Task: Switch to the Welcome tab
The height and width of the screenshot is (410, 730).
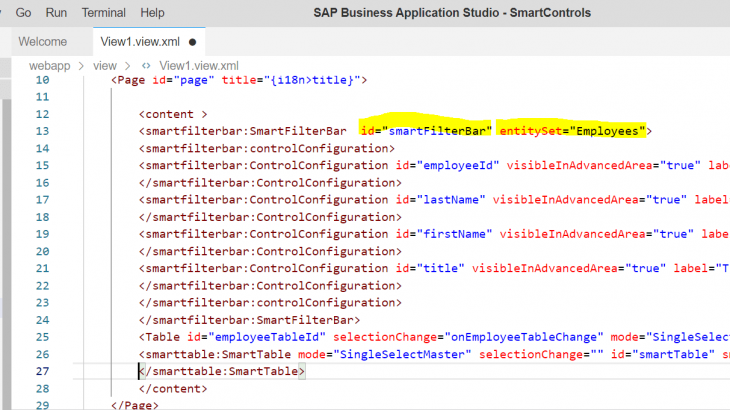Action: [x=43, y=41]
